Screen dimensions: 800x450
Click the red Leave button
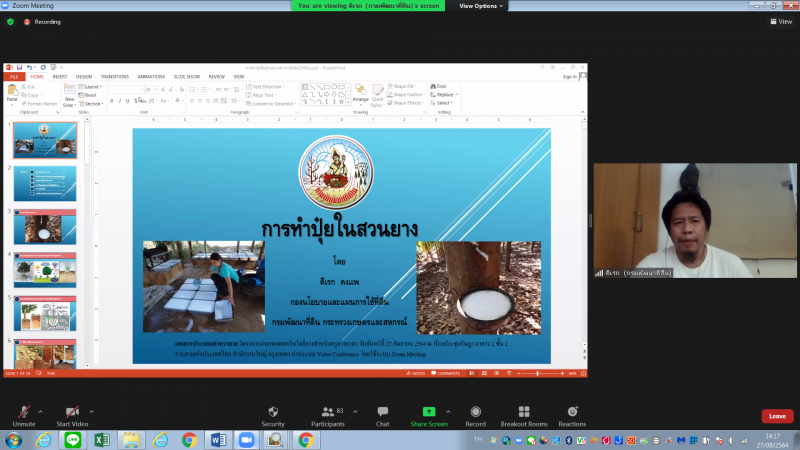(x=776, y=416)
